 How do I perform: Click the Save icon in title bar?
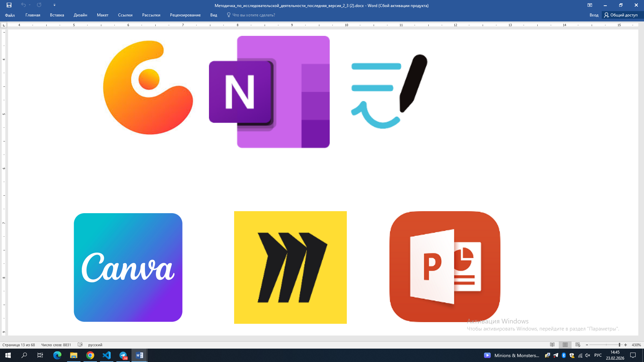[x=9, y=5]
